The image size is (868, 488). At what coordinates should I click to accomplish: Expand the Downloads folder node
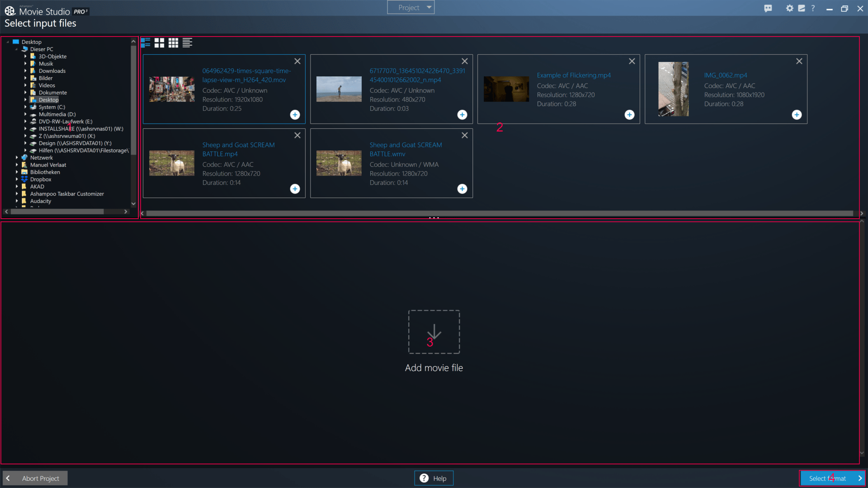coord(25,71)
